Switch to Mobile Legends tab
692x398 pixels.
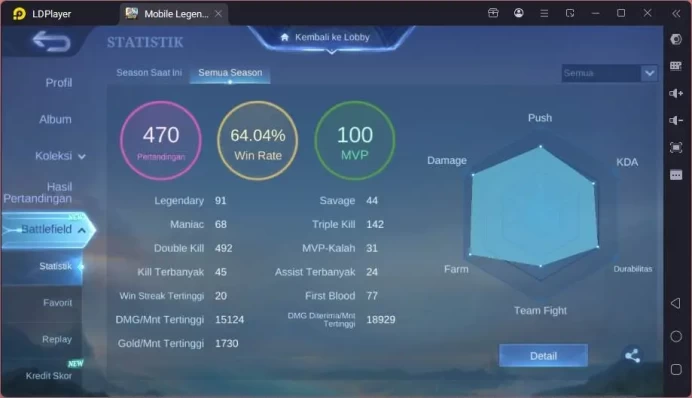[x=174, y=14]
